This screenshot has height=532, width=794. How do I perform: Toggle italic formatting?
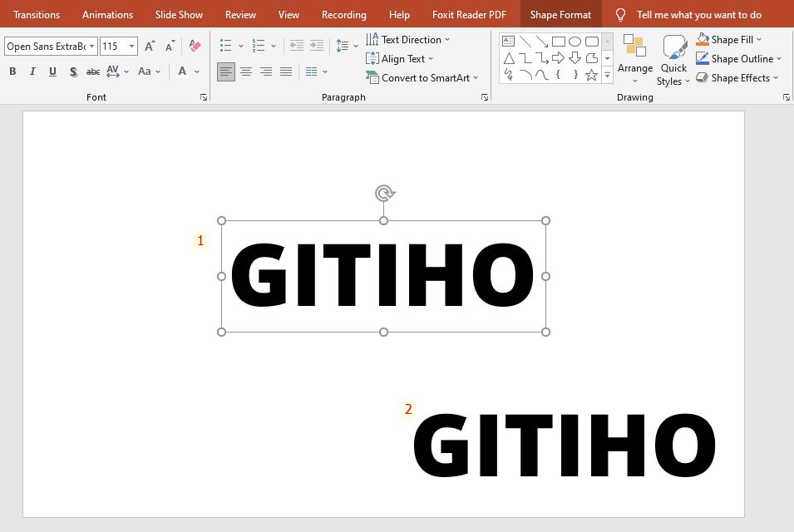pos(32,71)
